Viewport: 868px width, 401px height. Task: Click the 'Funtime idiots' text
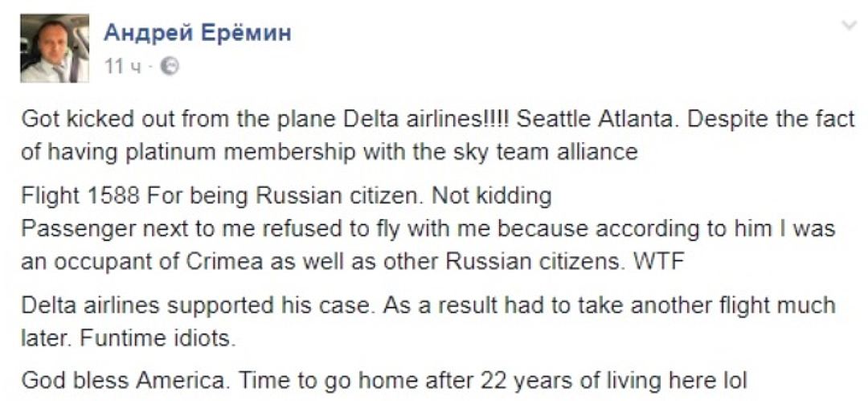click(158, 338)
